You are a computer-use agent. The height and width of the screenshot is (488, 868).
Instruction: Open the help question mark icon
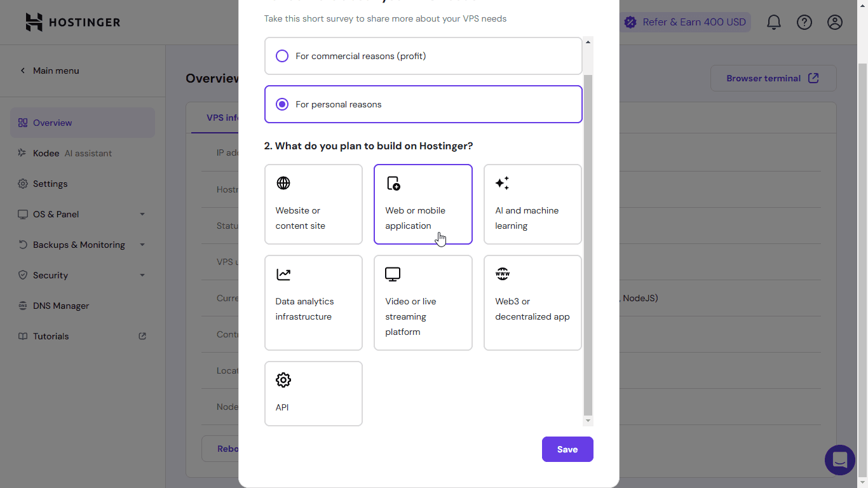[804, 22]
